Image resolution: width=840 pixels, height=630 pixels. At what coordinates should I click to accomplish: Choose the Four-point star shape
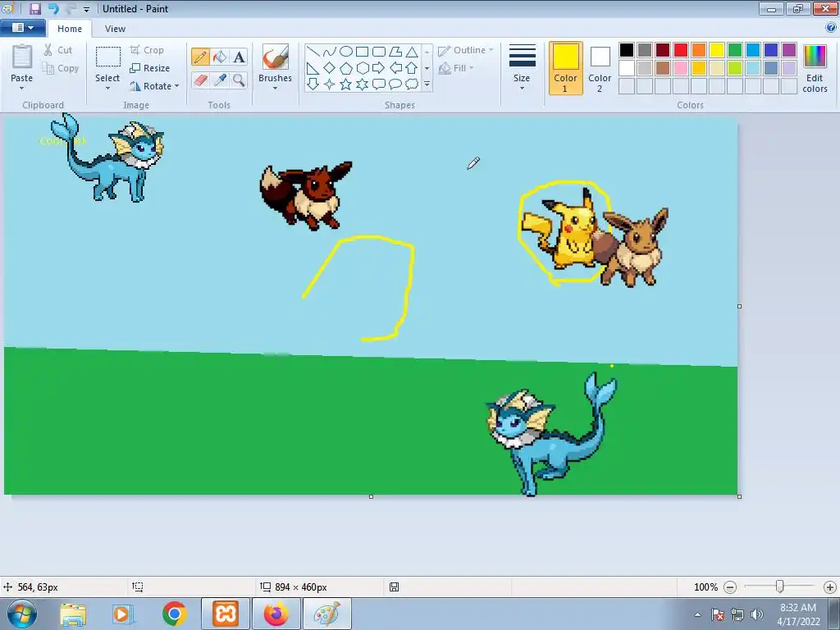pos(330,84)
